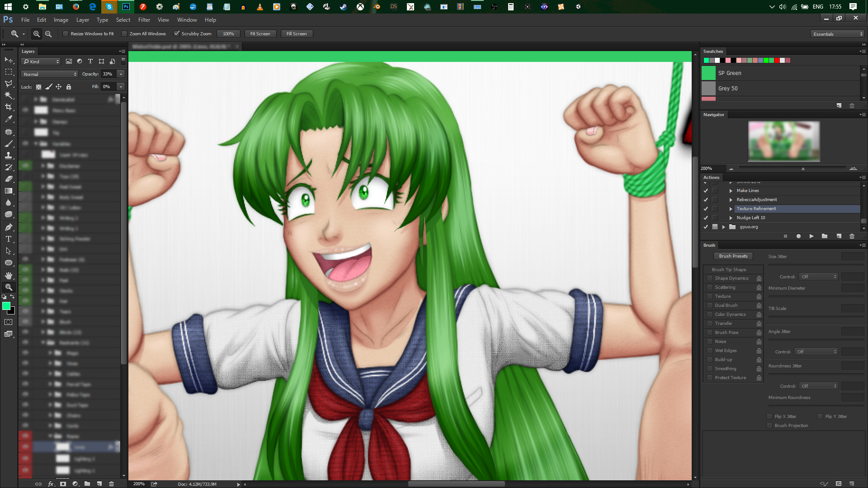868x488 pixels.
Task: Open the Essentials workspace dropdown
Action: (838, 34)
